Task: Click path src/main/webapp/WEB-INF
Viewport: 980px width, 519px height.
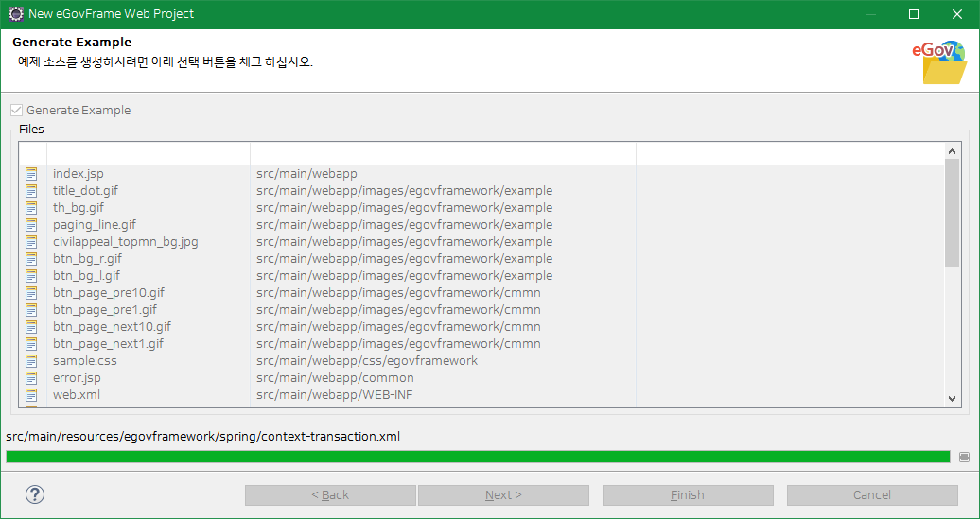Action: [334, 395]
